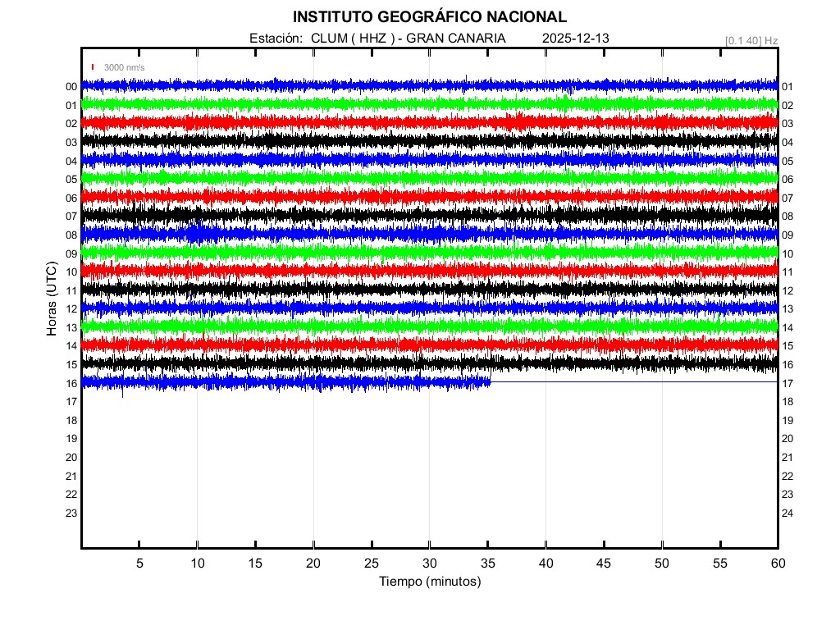Click the 60 minute tick label
Screen dimensions: 840x630
(x=777, y=563)
